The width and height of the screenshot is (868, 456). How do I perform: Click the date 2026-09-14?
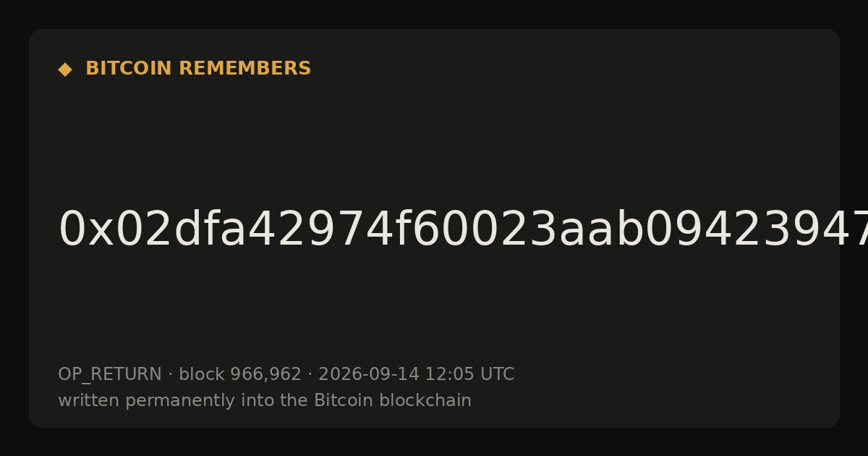(x=369, y=375)
